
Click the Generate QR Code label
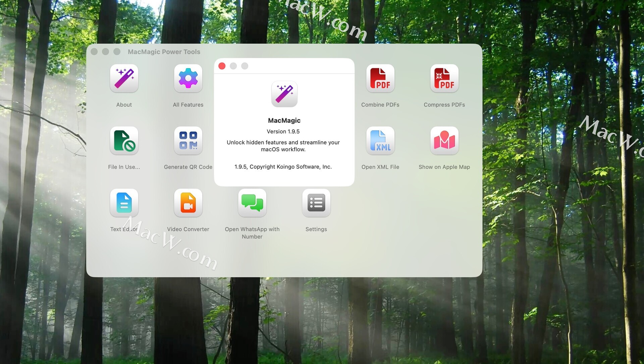(188, 167)
